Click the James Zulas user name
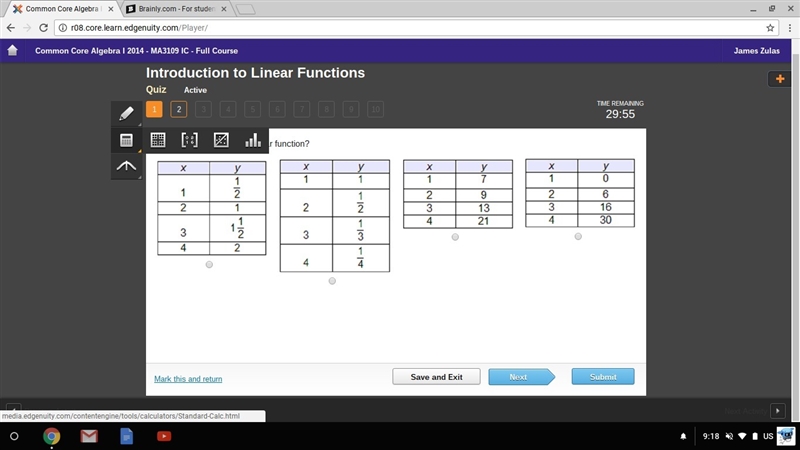The image size is (800, 450). tap(757, 51)
